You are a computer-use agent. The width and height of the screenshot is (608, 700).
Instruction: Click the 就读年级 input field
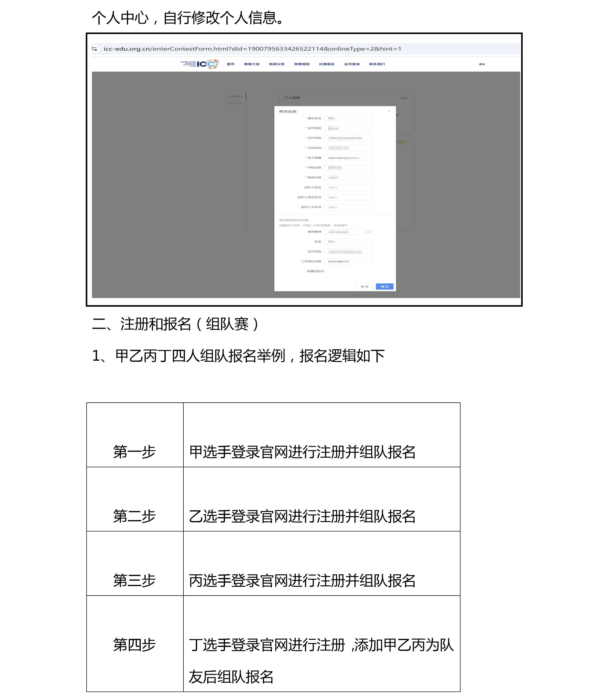[x=348, y=178]
